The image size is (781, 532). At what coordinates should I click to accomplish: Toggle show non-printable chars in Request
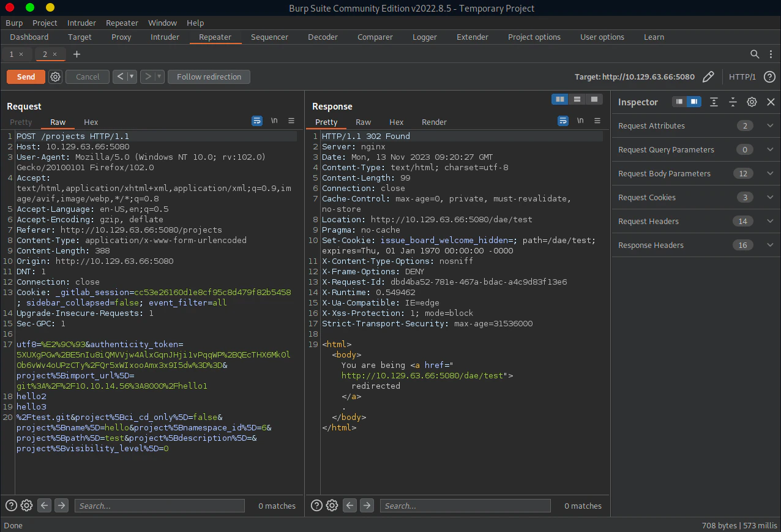click(x=275, y=121)
